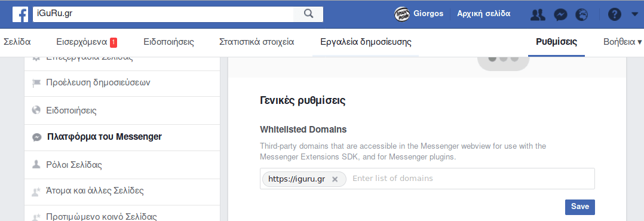
Task: Open Στατιστικά στοιχεία tab
Action: [x=257, y=42]
